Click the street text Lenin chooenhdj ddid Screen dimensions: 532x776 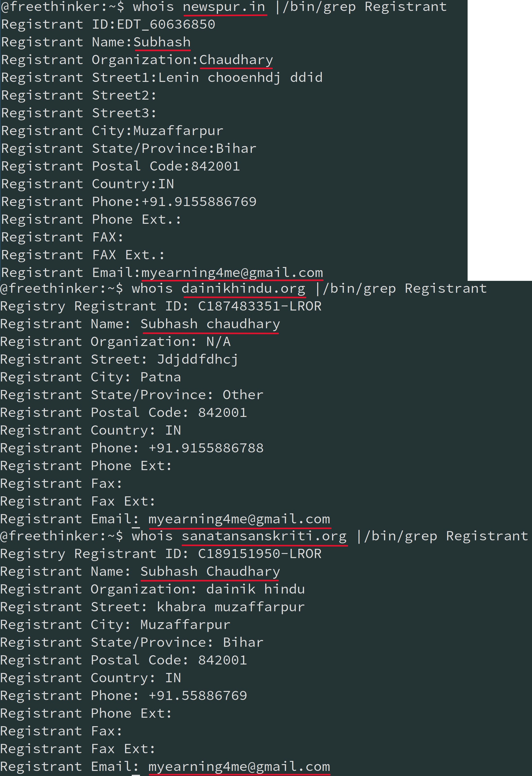240,78
